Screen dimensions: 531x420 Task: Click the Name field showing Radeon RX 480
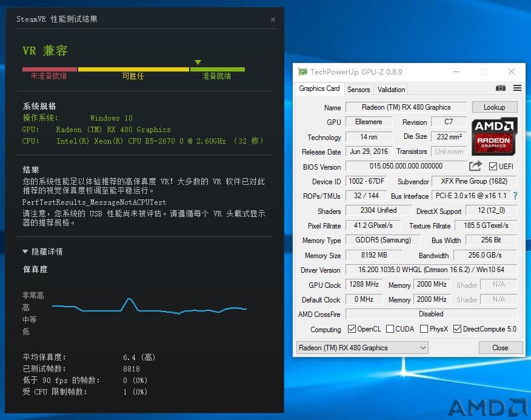tap(406, 107)
